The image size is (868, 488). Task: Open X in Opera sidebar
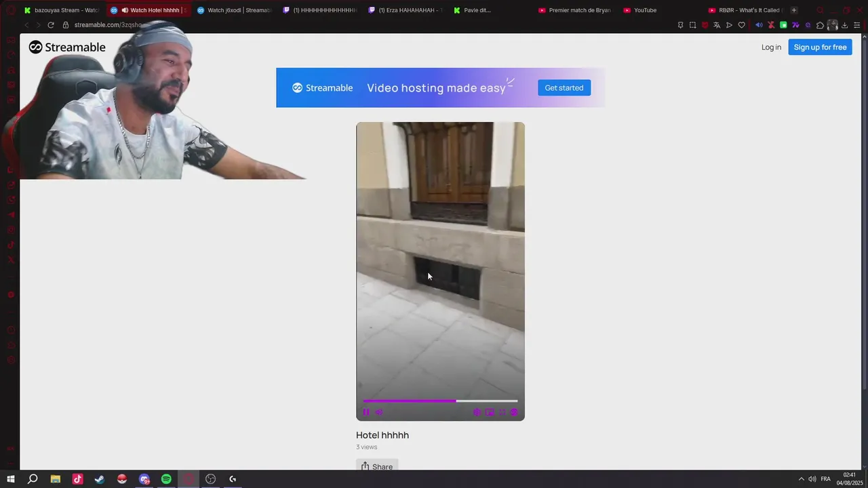pos(11,260)
